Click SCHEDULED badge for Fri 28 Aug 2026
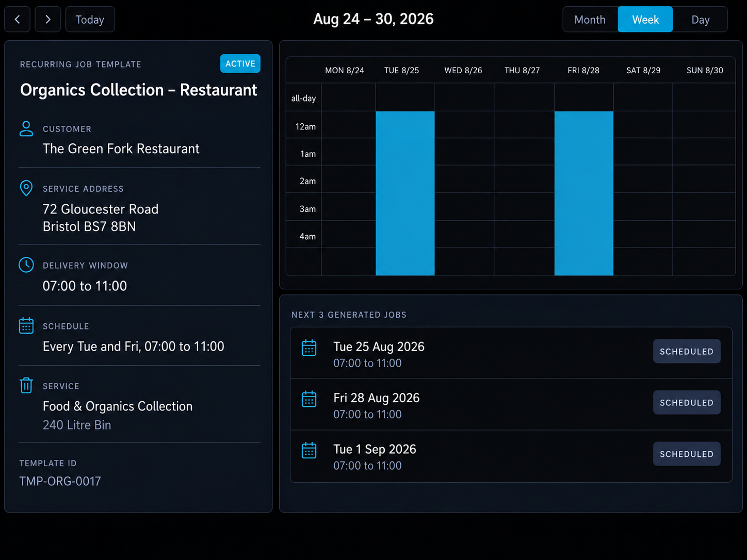This screenshot has width=747, height=560. pyautogui.click(x=687, y=402)
